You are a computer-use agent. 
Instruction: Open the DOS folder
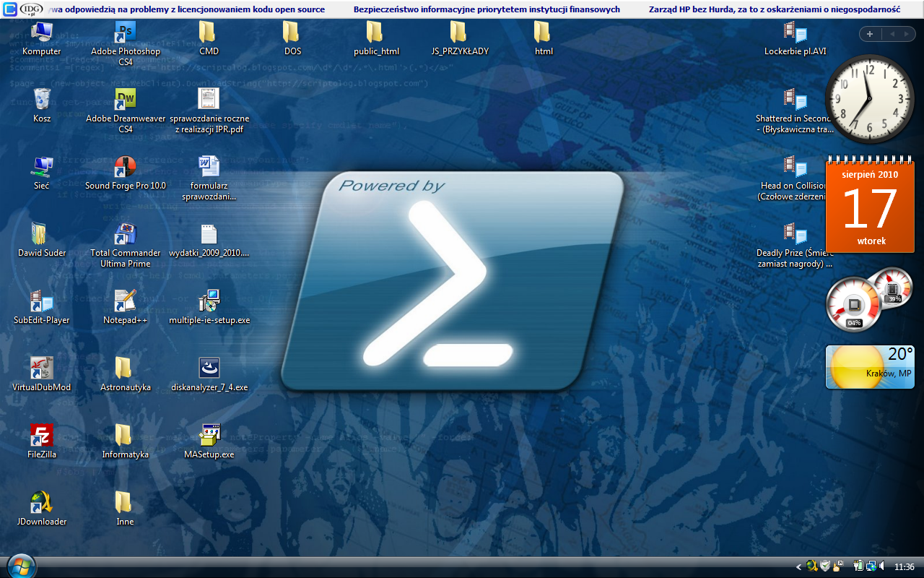coord(292,38)
